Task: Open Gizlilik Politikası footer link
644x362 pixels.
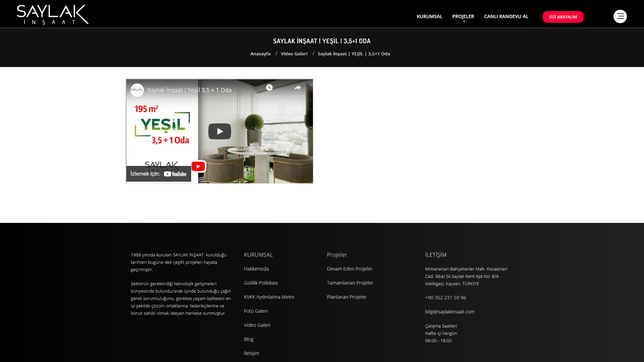Action: pyautogui.click(x=261, y=283)
